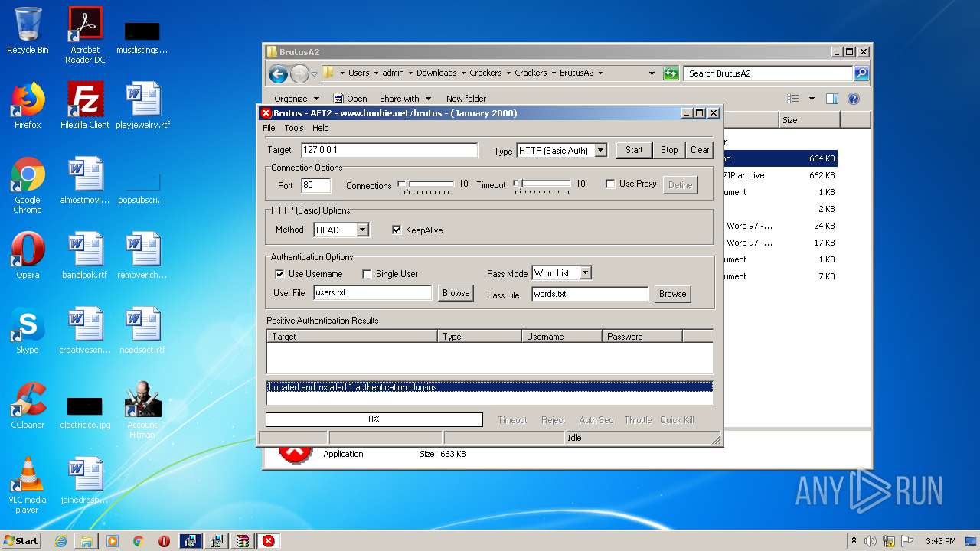
Task: Click Users in the Explorer breadcrumb
Action: coord(358,73)
